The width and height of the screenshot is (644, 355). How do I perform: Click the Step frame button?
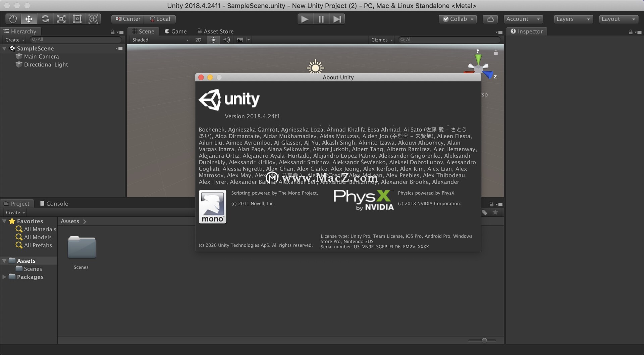[337, 19]
